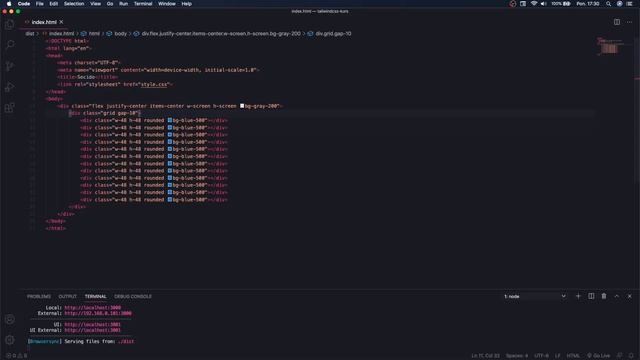The width and height of the screenshot is (640, 360).
Task: Click the Ln/Col cursor position indicator
Action: point(485,356)
